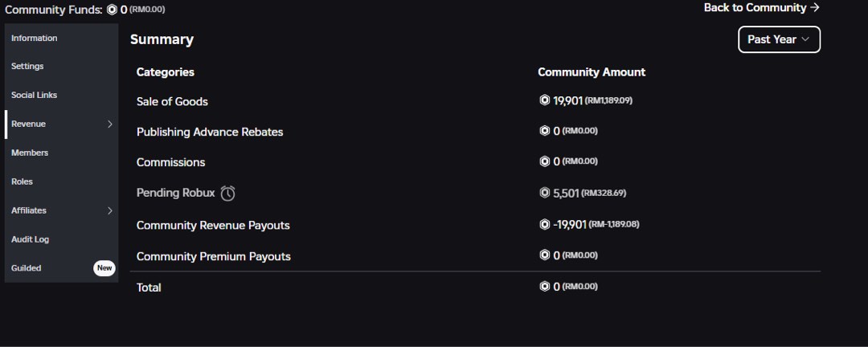The width and height of the screenshot is (868, 347).
Task: Click Robux icon in Pending Robux row
Action: click(x=545, y=193)
